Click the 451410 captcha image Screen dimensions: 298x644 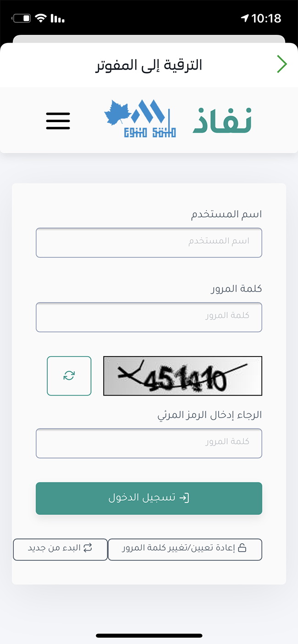(x=182, y=376)
